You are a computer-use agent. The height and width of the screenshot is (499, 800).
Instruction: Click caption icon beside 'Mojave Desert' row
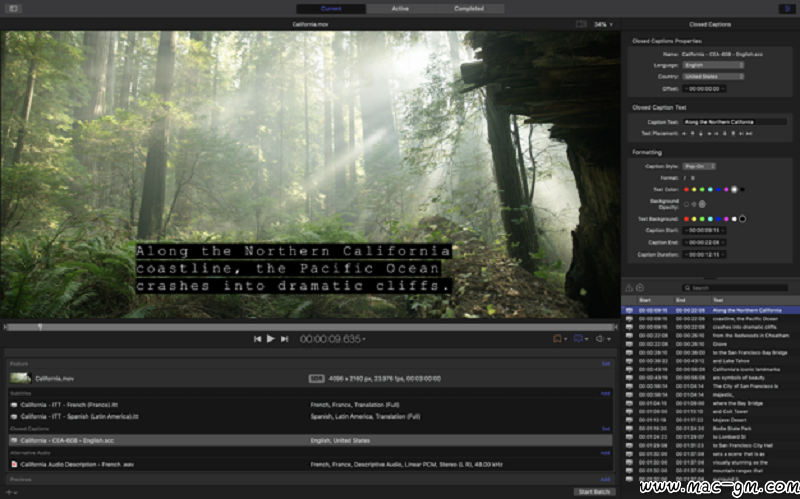click(x=630, y=420)
